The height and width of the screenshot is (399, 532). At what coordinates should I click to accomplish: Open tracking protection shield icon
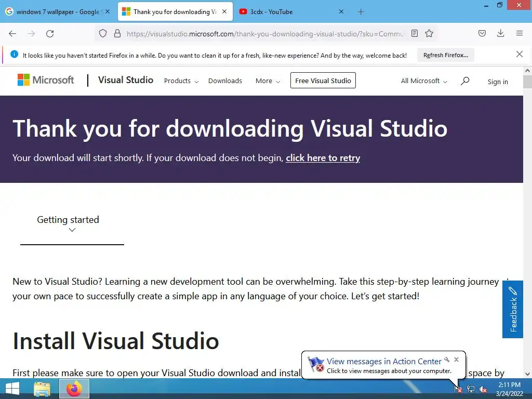pos(103,33)
